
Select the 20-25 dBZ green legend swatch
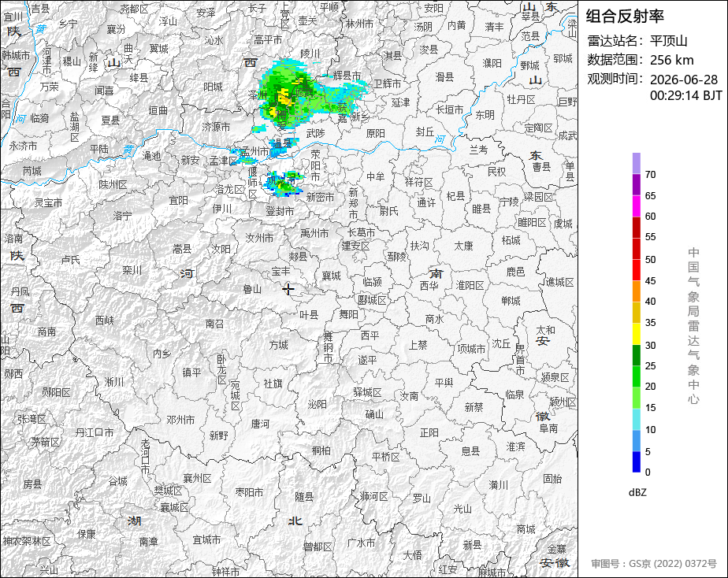(x=636, y=376)
